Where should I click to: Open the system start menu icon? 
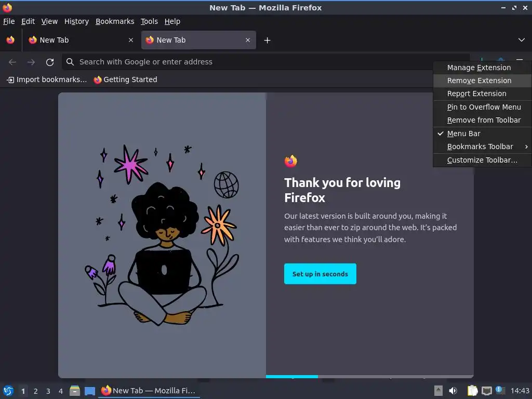[x=8, y=391]
